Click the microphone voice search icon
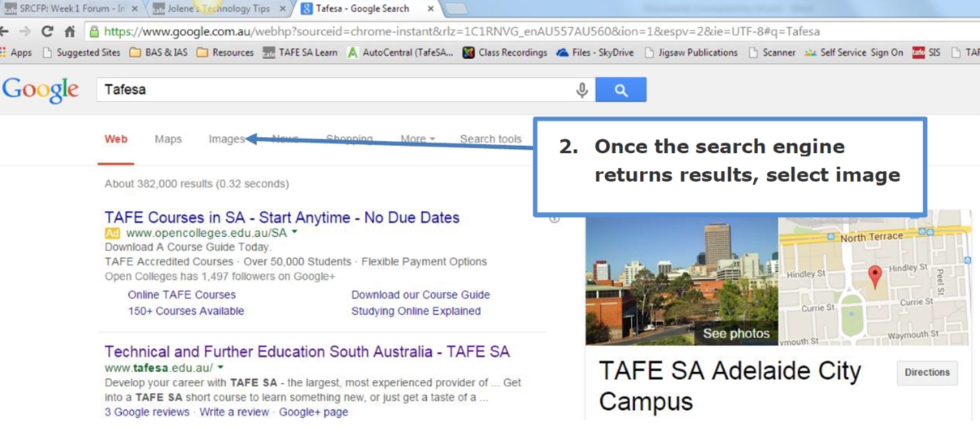Screen dimensions: 980x427 pyautogui.click(x=582, y=90)
